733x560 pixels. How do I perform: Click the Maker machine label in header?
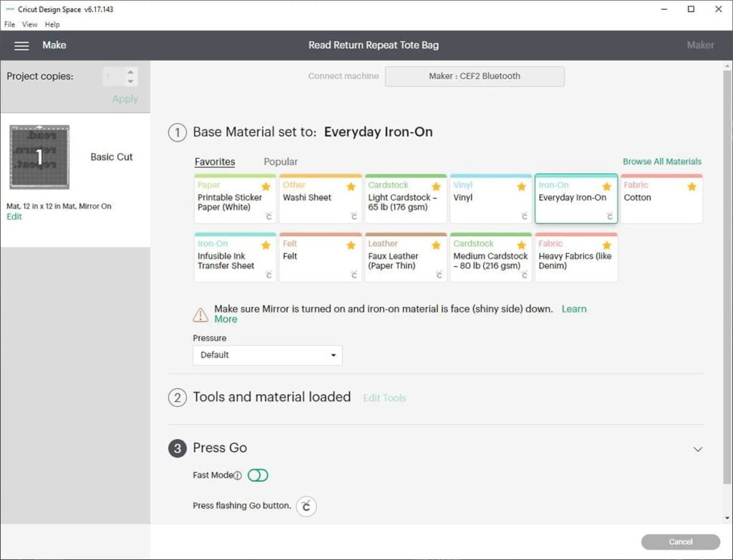700,45
